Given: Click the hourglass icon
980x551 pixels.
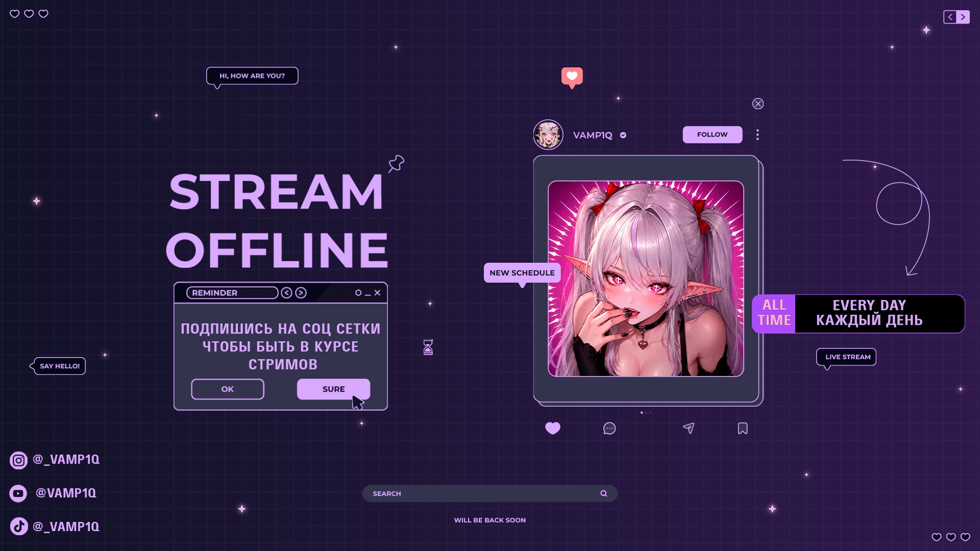Looking at the screenshot, I should coord(428,347).
